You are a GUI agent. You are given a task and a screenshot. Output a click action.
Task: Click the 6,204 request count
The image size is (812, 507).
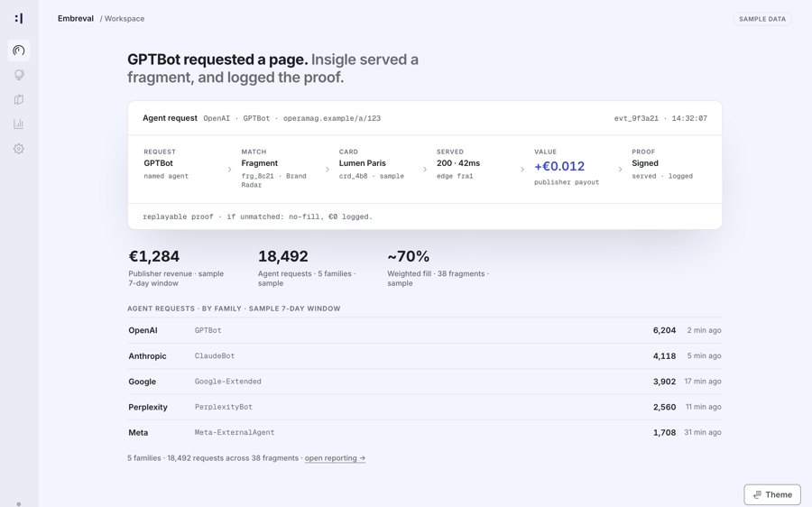664,330
